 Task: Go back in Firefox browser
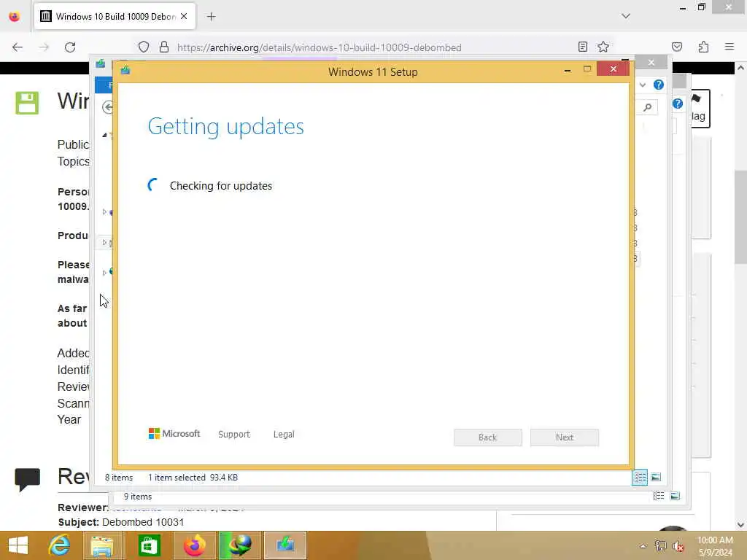tap(18, 47)
